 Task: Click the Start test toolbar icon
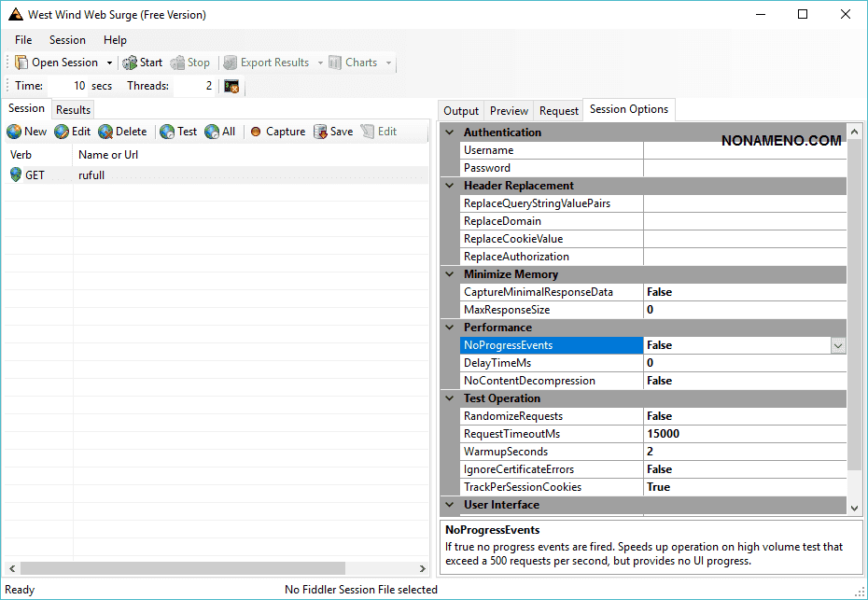130,63
